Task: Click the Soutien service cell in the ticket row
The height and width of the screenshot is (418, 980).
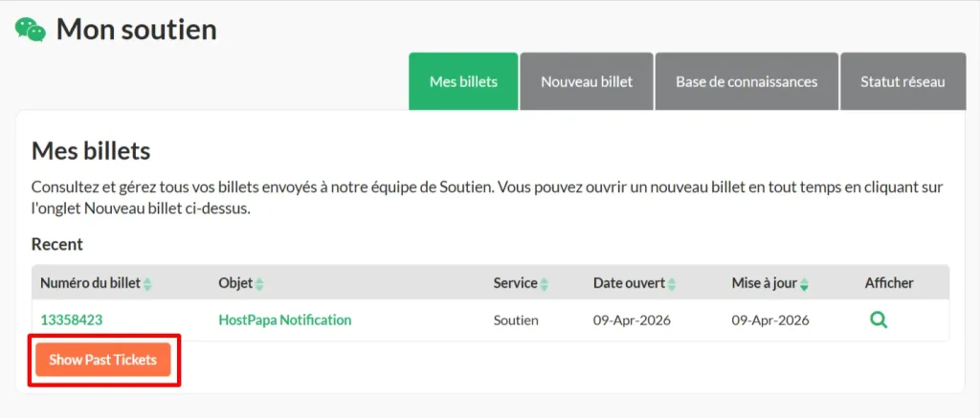Action: (x=516, y=320)
